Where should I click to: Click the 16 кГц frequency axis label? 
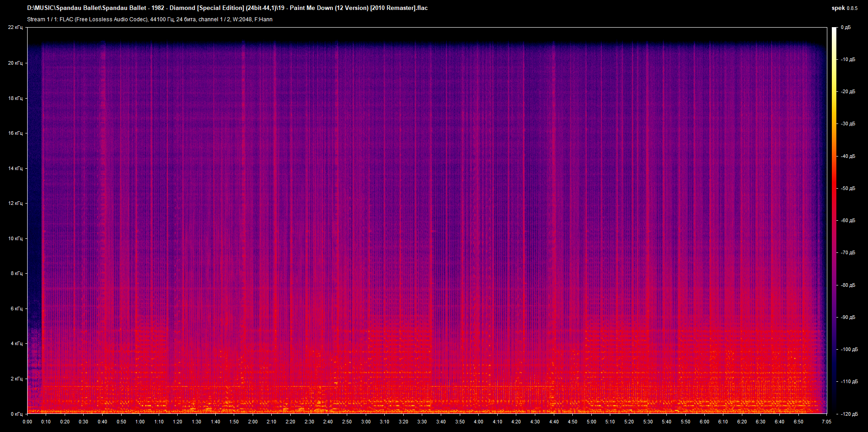(x=15, y=133)
